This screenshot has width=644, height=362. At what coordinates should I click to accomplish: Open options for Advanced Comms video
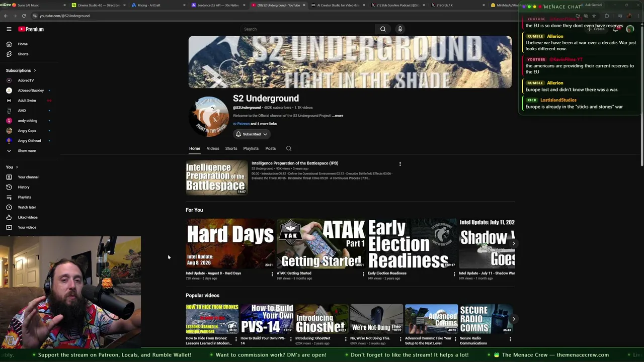click(x=455, y=339)
